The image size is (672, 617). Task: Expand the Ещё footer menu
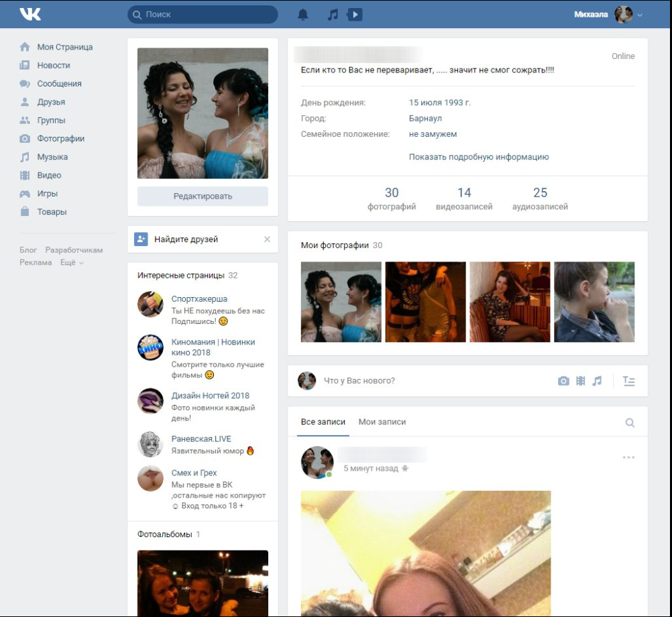[x=72, y=263]
